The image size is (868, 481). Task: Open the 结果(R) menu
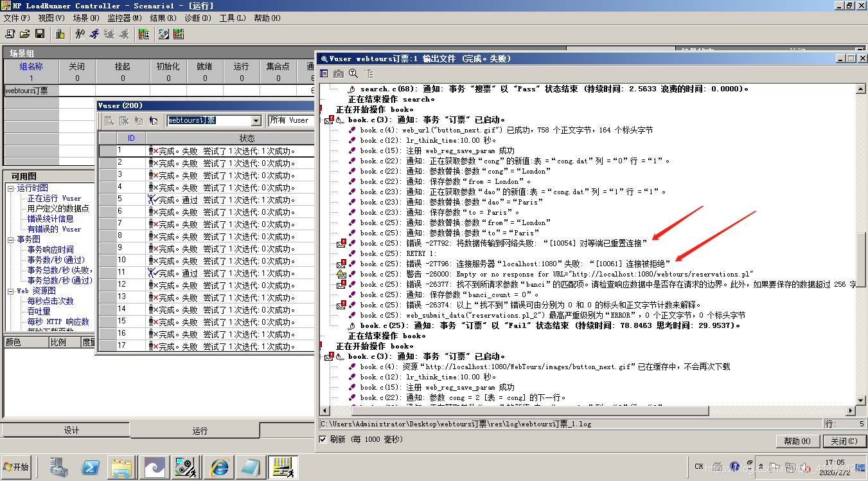tap(163, 18)
